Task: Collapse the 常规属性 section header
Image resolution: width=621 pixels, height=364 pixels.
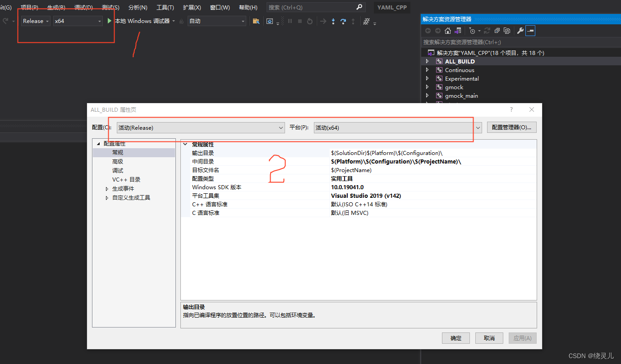Action: coord(185,144)
